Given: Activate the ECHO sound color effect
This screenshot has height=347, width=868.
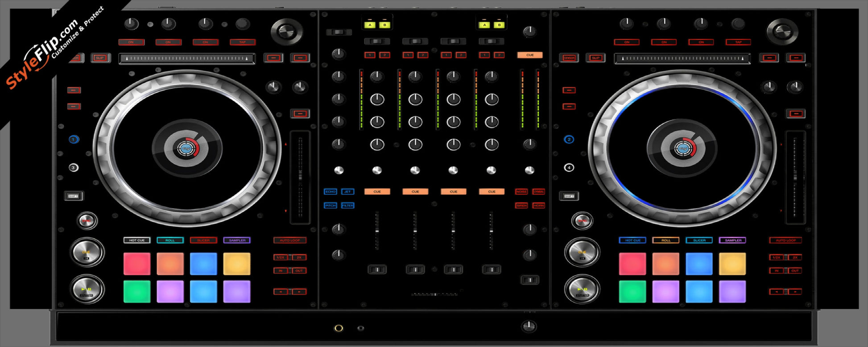Looking at the screenshot, I should click(330, 191).
